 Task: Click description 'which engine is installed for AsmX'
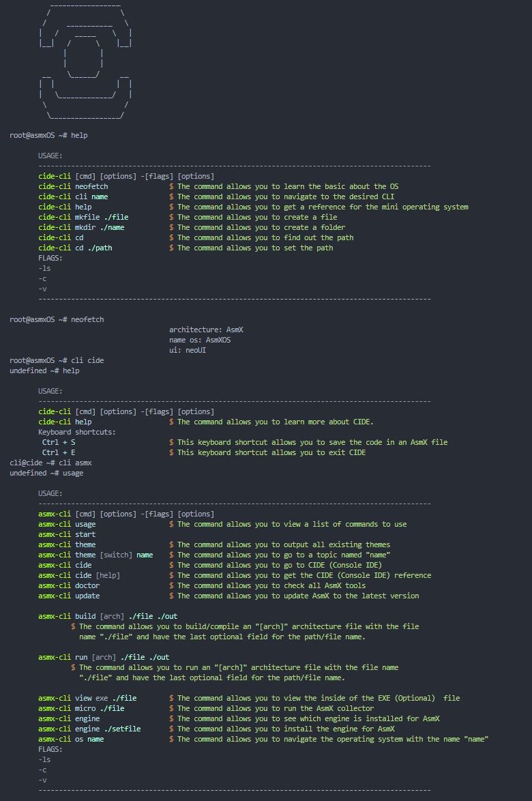coord(370,718)
